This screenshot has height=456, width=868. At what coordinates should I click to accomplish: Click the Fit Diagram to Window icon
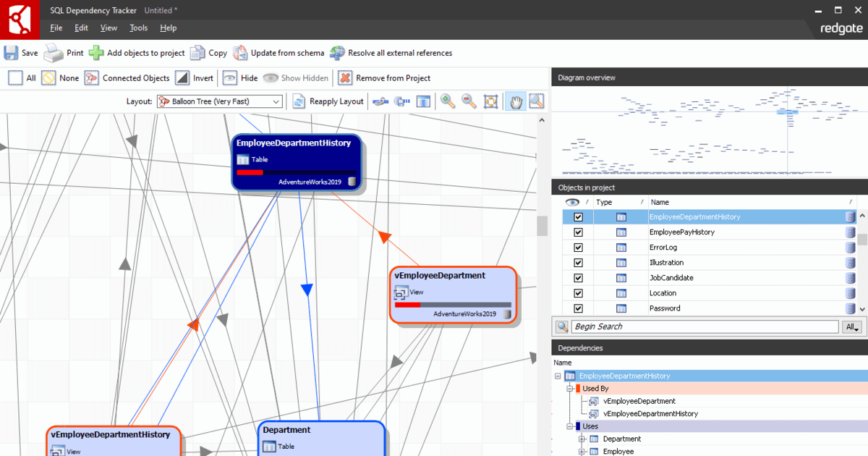tap(490, 101)
